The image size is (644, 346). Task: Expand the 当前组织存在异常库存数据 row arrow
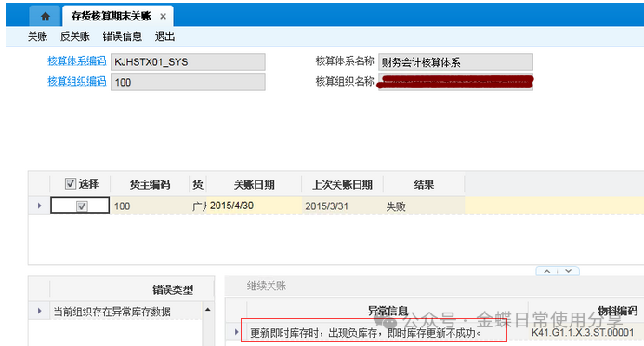coord(39,311)
